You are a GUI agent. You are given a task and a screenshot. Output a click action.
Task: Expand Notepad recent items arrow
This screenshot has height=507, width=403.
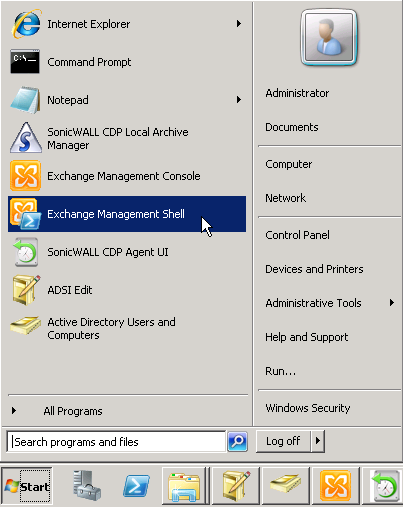click(239, 100)
